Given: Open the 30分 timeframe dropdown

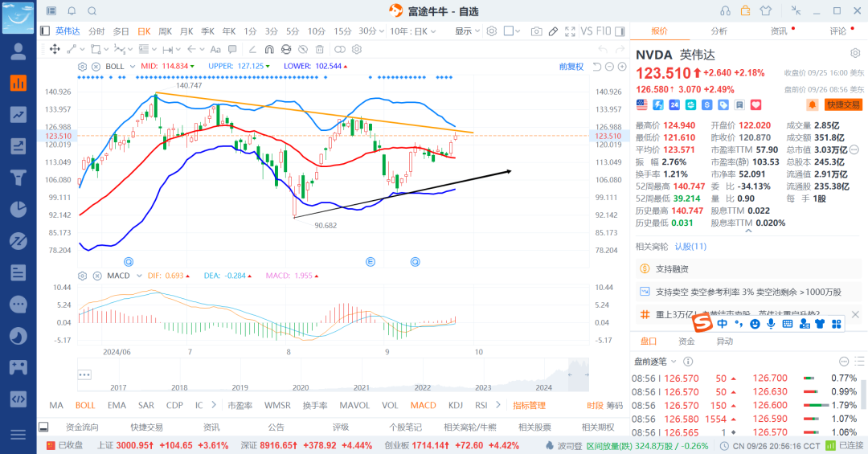Looking at the screenshot, I should pos(371,31).
